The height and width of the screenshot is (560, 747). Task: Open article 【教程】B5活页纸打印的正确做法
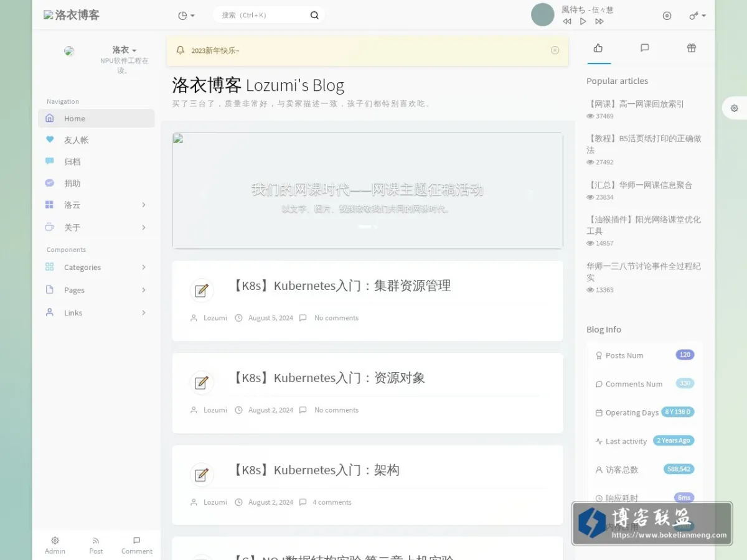pos(644,144)
